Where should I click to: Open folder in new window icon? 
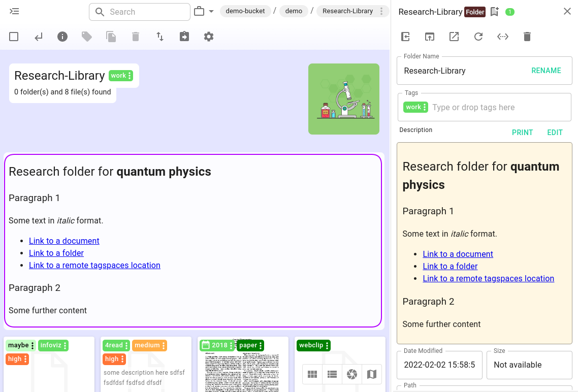point(454,37)
